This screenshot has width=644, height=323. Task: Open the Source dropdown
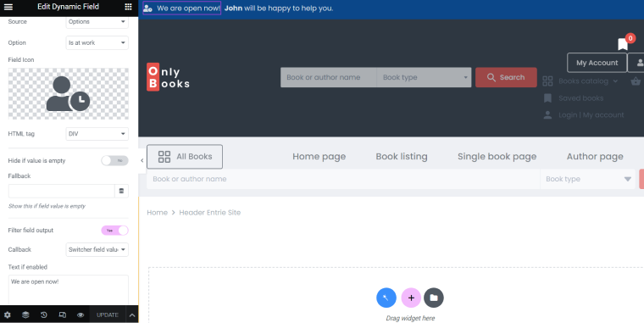point(97,22)
